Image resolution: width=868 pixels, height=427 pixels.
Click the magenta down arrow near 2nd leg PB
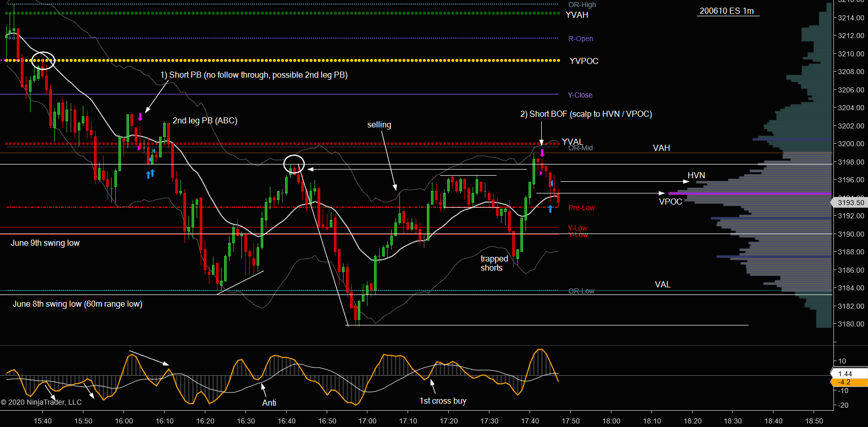[140, 117]
